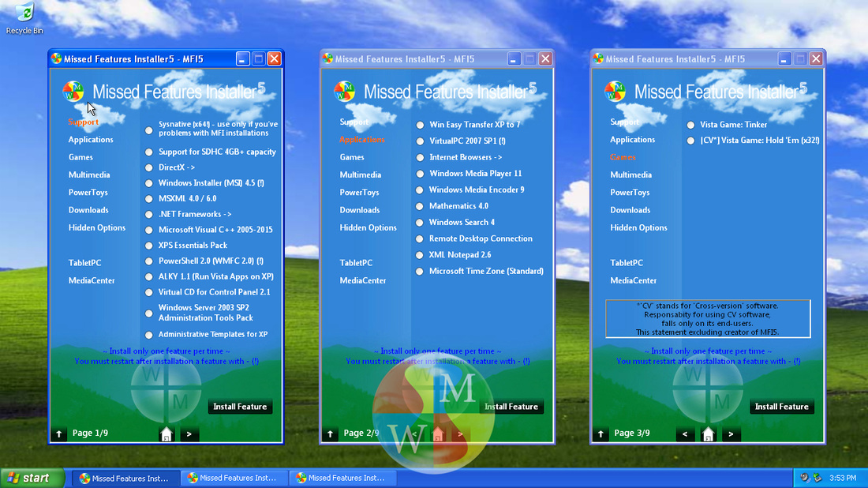This screenshot has height=488, width=868.
Task: Choose Remote Desktop Connection option
Action: click(420, 239)
